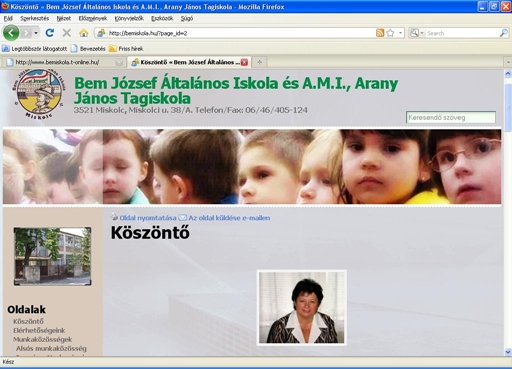The image size is (512, 369).
Task: Open a new tab with plus button
Action: tap(260, 62)
